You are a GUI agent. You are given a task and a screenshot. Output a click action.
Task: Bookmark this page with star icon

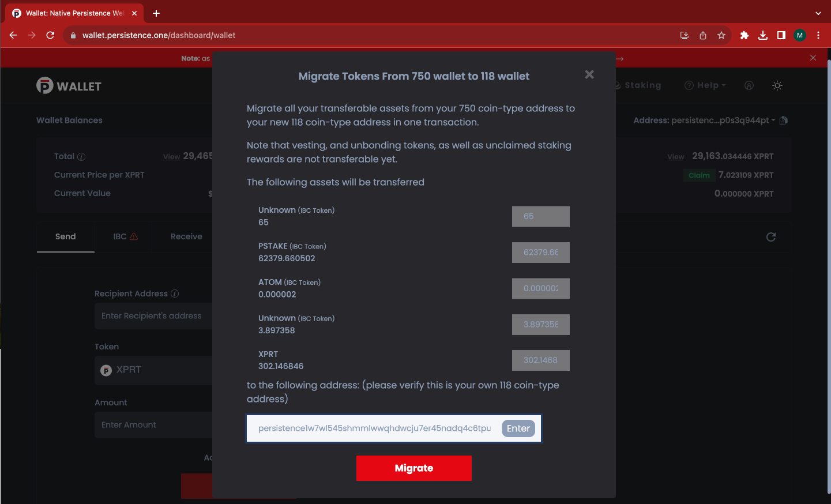721,35
